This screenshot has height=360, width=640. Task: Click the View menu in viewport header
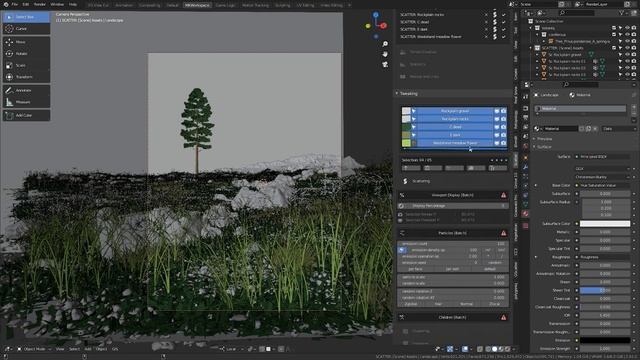click(x=60, y=349)
